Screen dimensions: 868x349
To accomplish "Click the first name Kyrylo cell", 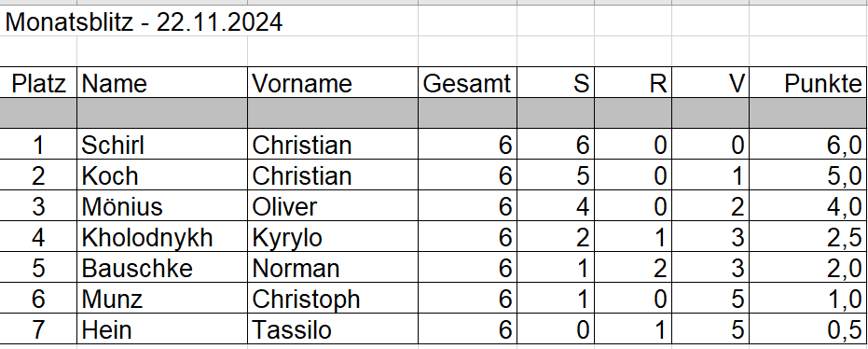I will (332, 238).
